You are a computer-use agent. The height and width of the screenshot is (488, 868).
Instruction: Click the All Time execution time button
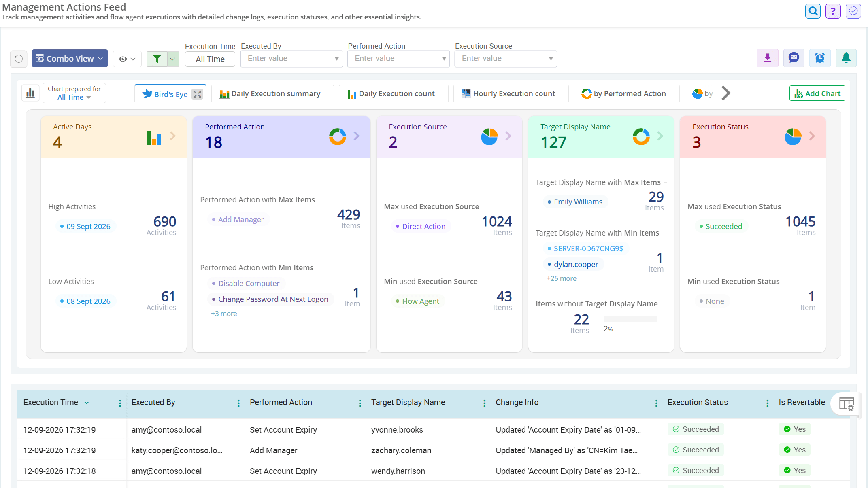click(x=210, y=59)
